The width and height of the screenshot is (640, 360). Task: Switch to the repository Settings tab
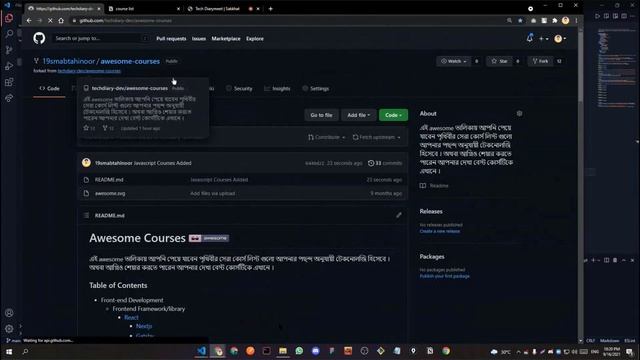click(x=316, y=89)
